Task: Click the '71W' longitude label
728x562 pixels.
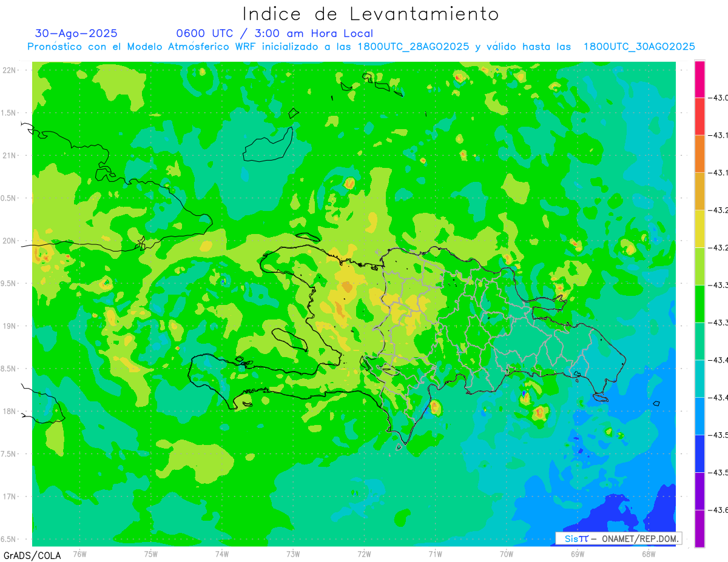Action: coord(435,554)
